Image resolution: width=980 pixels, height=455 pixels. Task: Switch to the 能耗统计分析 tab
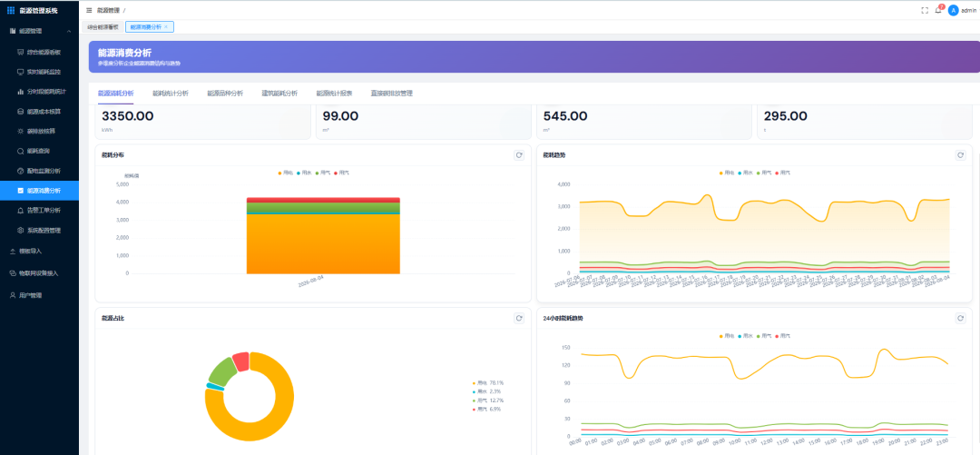click(x=170, y=94)
